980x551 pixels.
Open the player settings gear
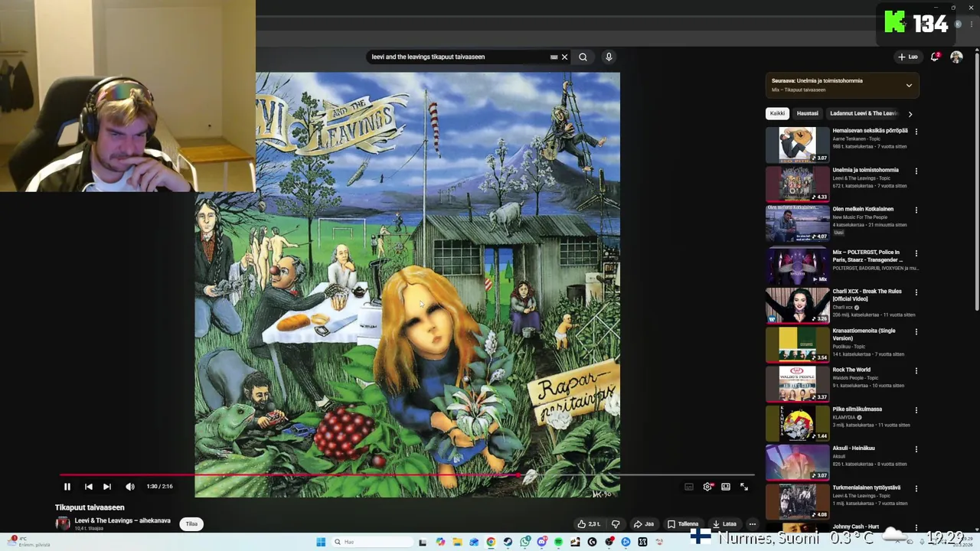(x=707, y=487)
